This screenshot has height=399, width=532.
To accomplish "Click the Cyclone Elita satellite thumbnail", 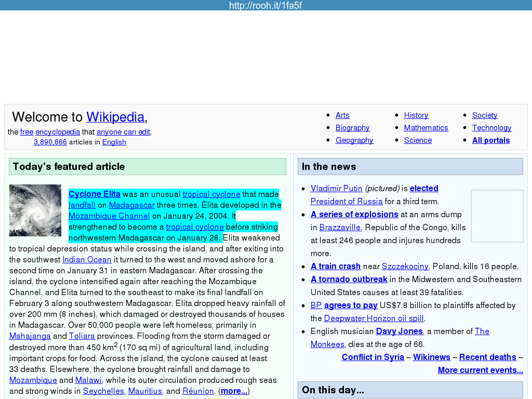I will [x=35, y=210].
